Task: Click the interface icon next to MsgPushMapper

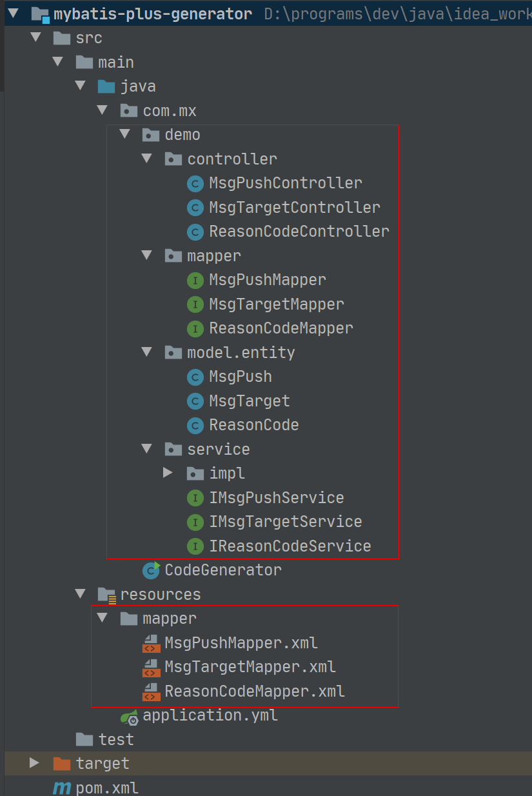Action: pos(195,280)
